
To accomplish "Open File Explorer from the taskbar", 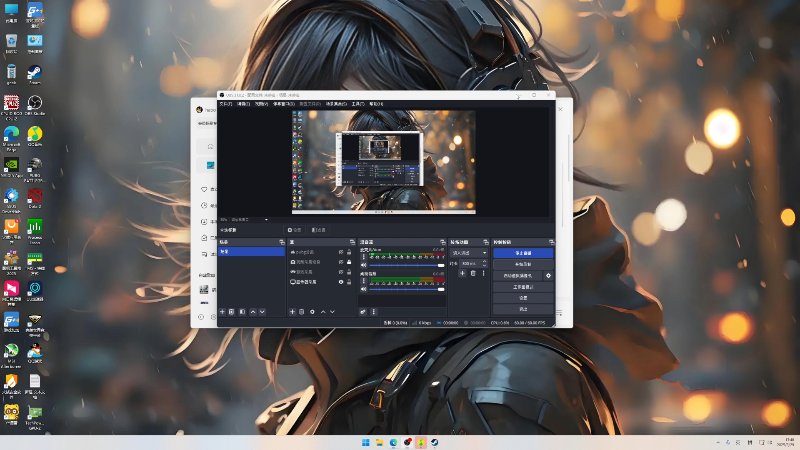I will 379,442.
